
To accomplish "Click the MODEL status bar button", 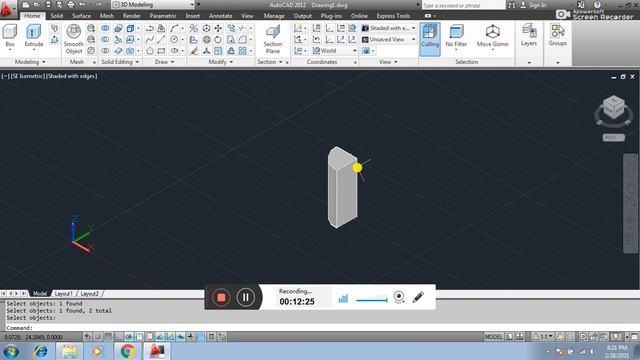I will (x=493, y=337).
